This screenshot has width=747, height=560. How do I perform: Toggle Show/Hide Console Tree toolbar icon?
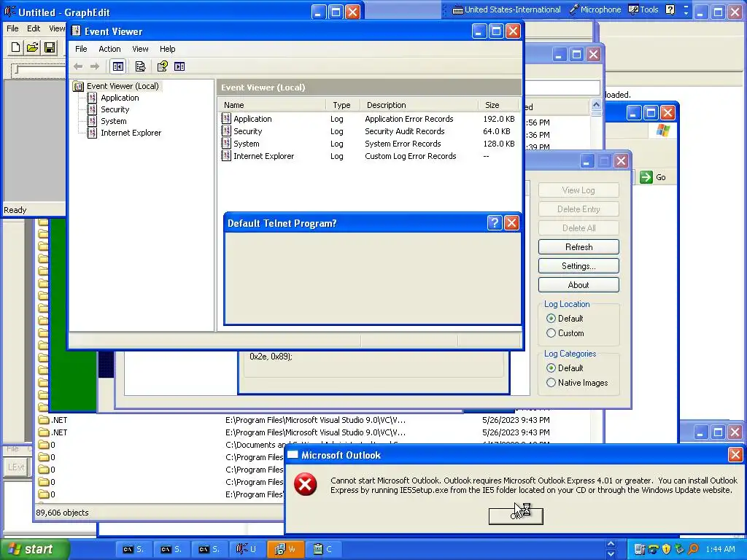click(x=117, y=66)
